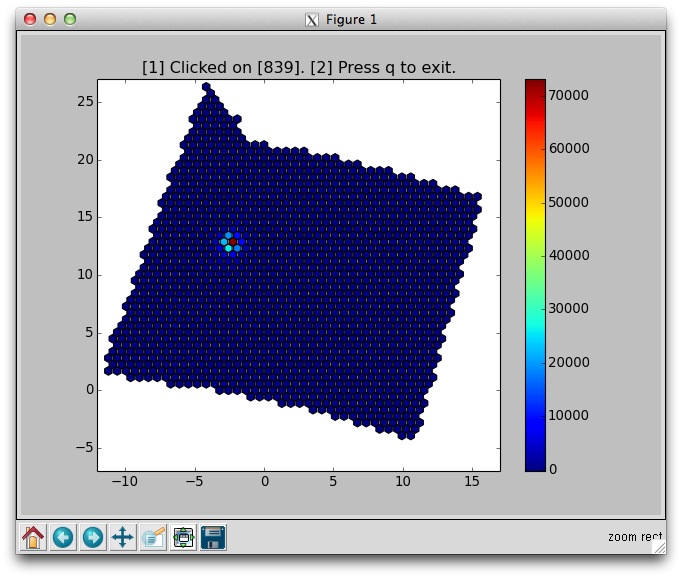
Task: Open the Configure subplots tool
Action: (x=183, y=537)
